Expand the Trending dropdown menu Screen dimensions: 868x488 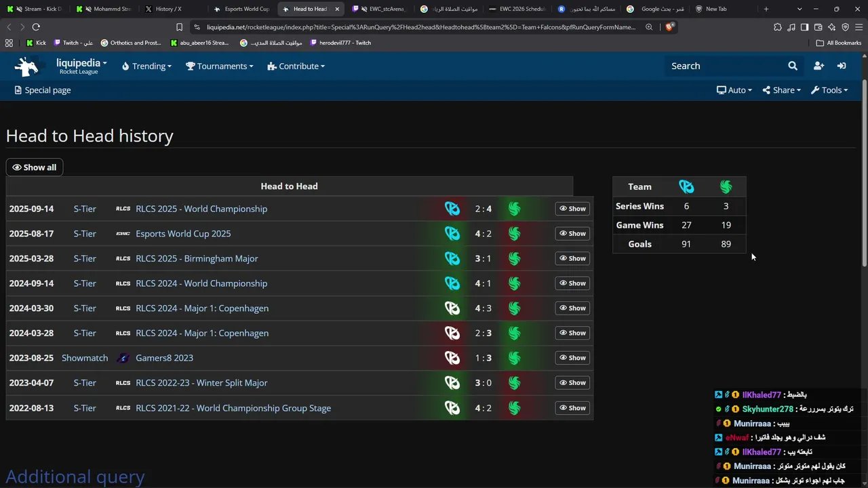(x=146, y=66)
